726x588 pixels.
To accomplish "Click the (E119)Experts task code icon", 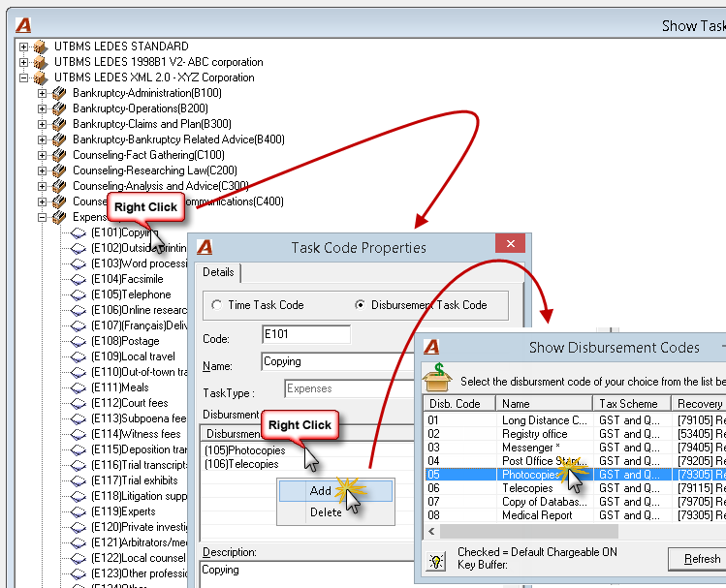I will pos(79,511).
